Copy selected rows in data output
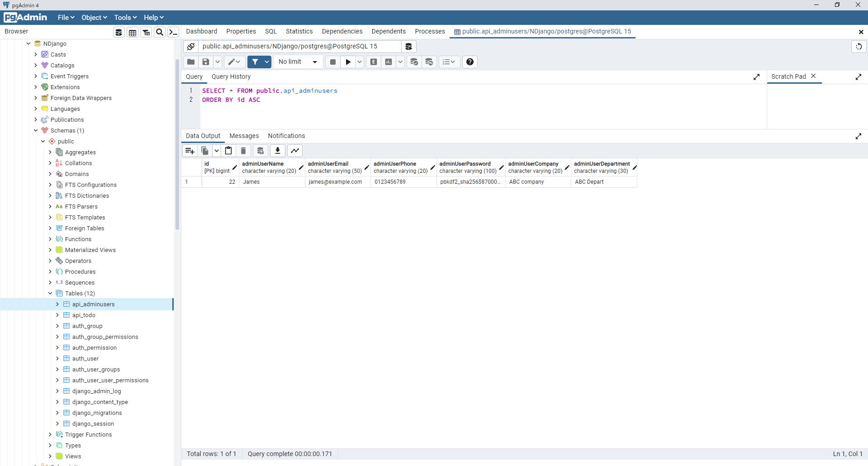868x466 pixels. click(x=205, y=151)
